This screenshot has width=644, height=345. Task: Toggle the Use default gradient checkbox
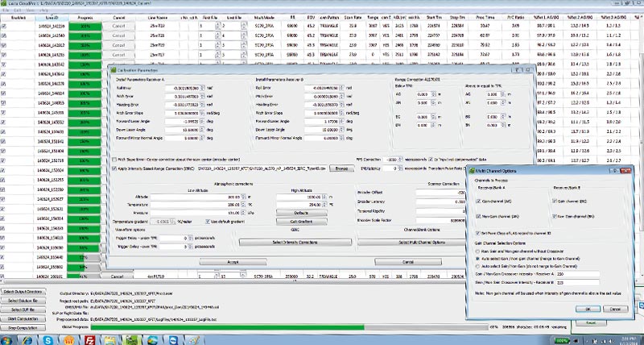206,220
